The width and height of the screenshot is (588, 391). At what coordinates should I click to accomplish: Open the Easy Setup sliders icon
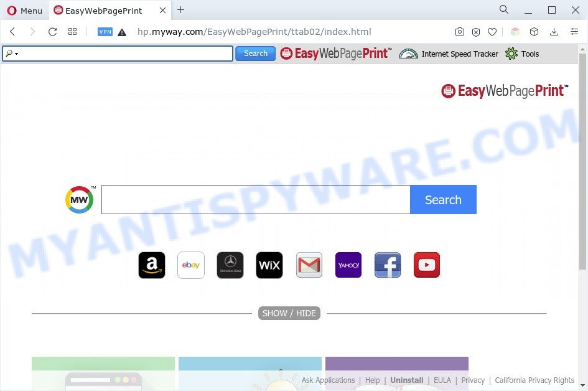[574, 32]
